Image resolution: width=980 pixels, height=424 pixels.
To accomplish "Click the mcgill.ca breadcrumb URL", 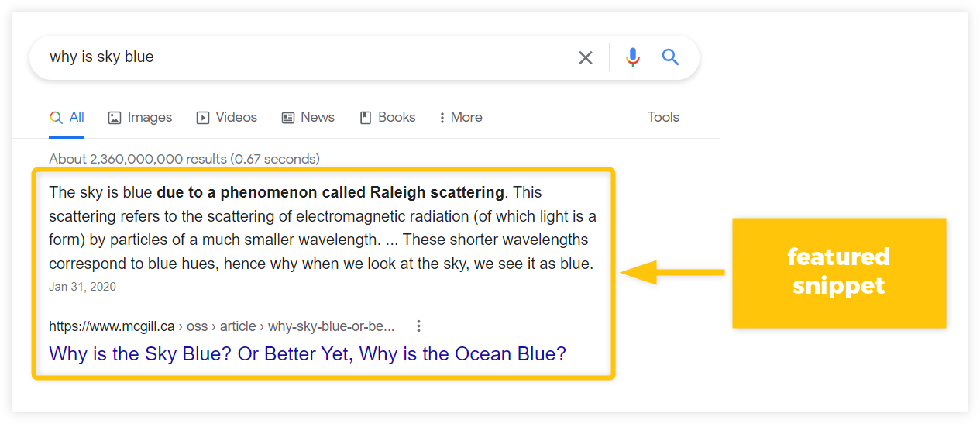I will point(221,326).
